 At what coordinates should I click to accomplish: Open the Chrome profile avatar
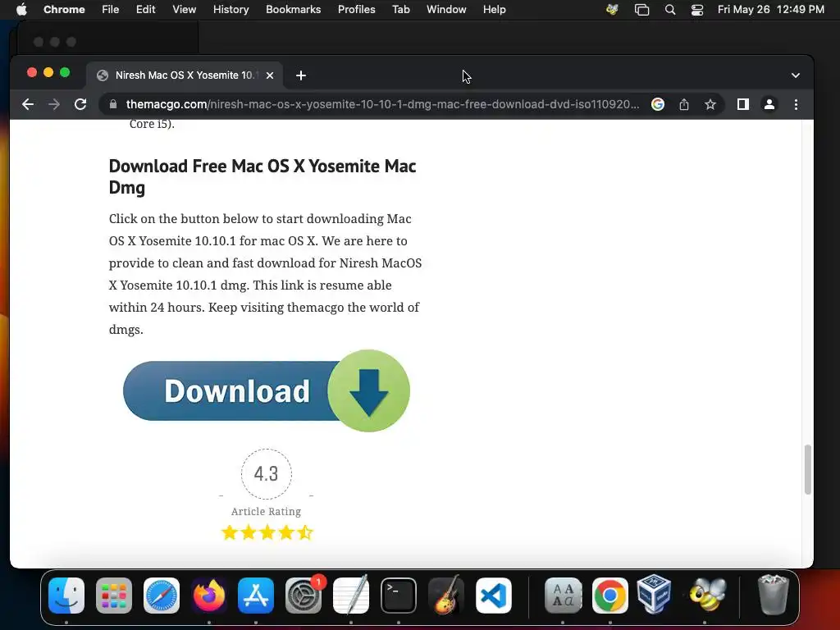(769, 104)
